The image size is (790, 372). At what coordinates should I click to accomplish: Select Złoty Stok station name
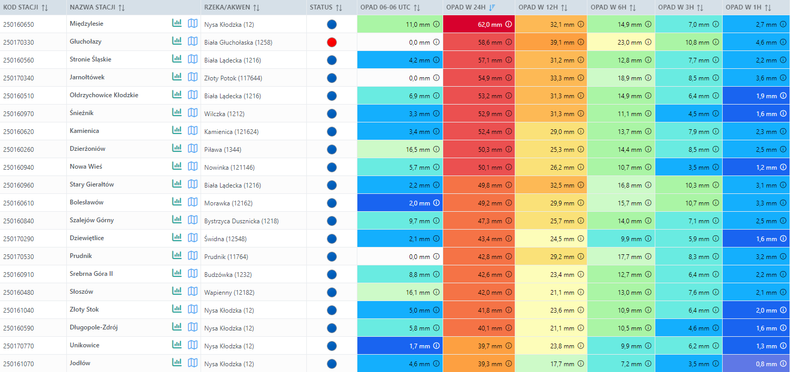83,309
